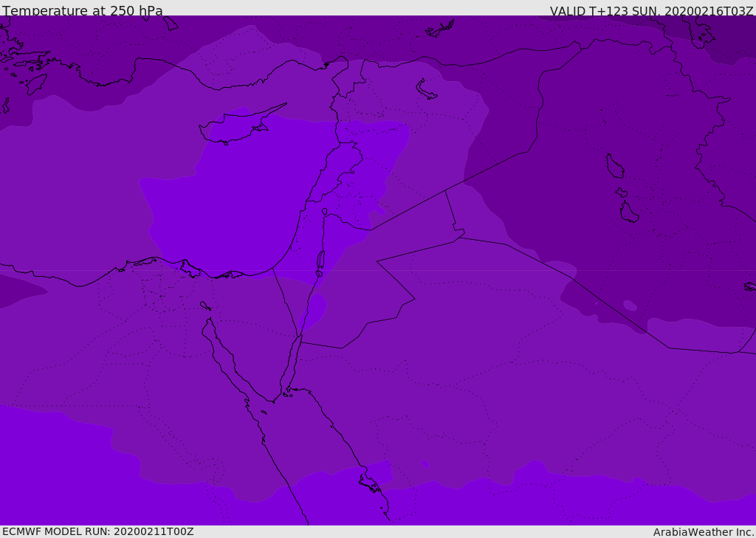This screenshot has width=756, height=538.
Task: Click the Dead Sea outline
Action: point(320,261)
